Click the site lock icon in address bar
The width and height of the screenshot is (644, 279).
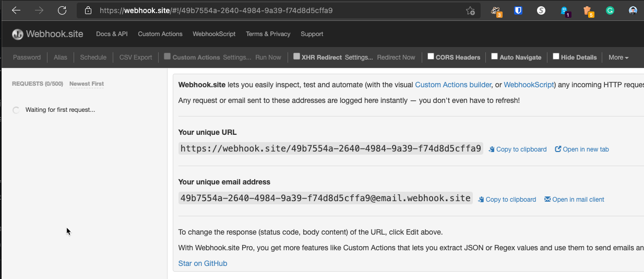point(88,10)
